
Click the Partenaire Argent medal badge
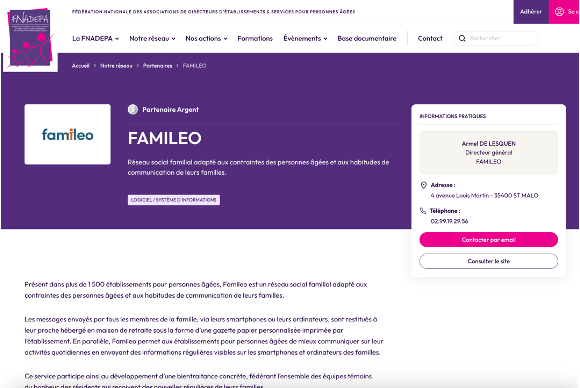click(133, 109)
